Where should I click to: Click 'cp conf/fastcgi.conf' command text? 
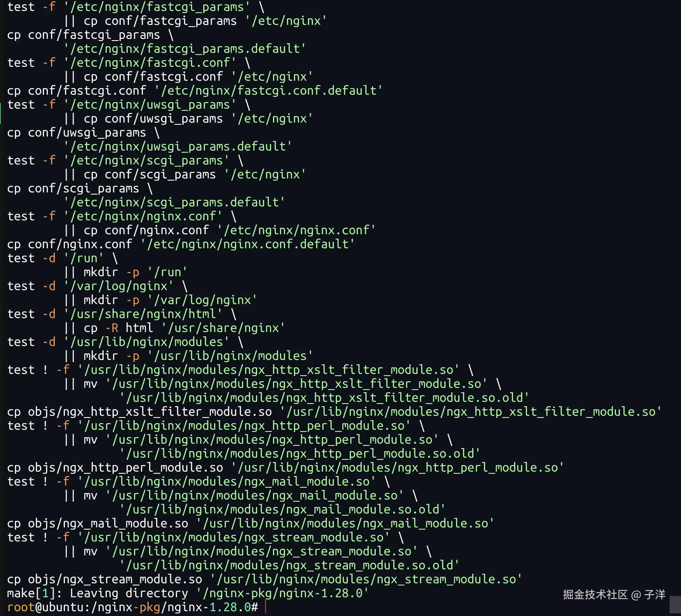(77, 91)
